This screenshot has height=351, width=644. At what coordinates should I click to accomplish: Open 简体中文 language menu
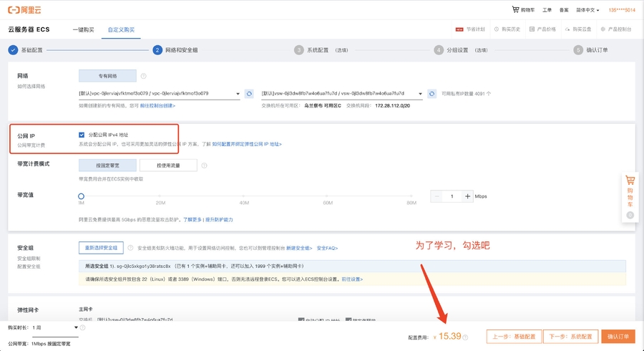click(x=587, y=10)
